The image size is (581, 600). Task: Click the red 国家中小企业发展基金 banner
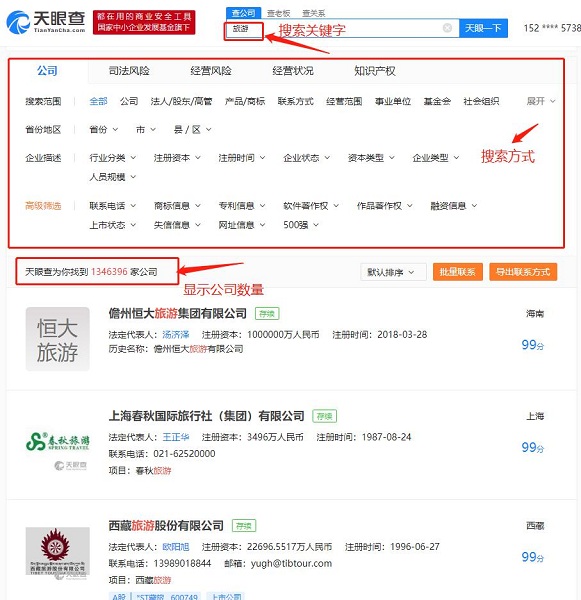144,22
